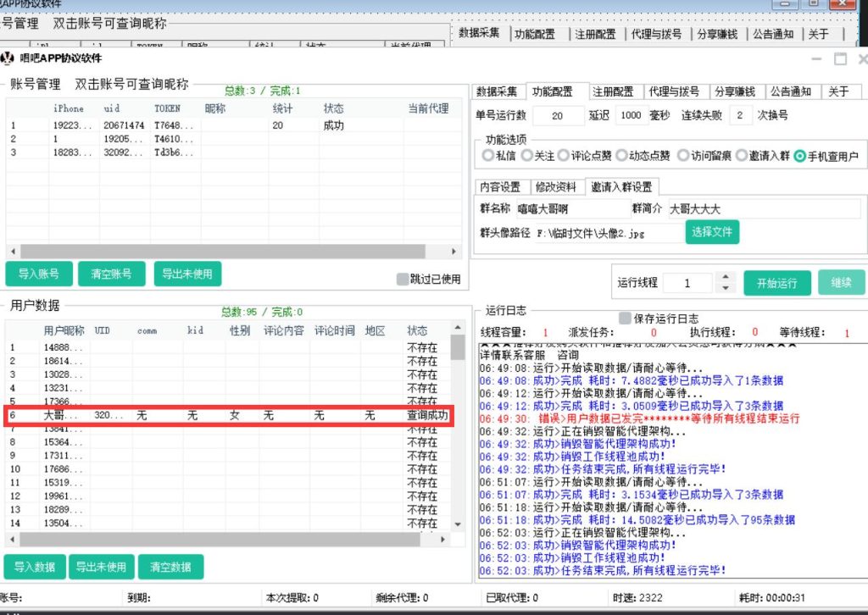Switch to the 数据采集 tab

click(x=497, y=91)
